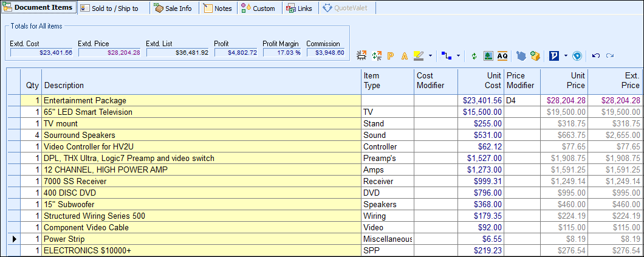This screenshot has width=644, height=257.
Task: Open the Sold to / Ship to tab
Action: coord(109,9)
